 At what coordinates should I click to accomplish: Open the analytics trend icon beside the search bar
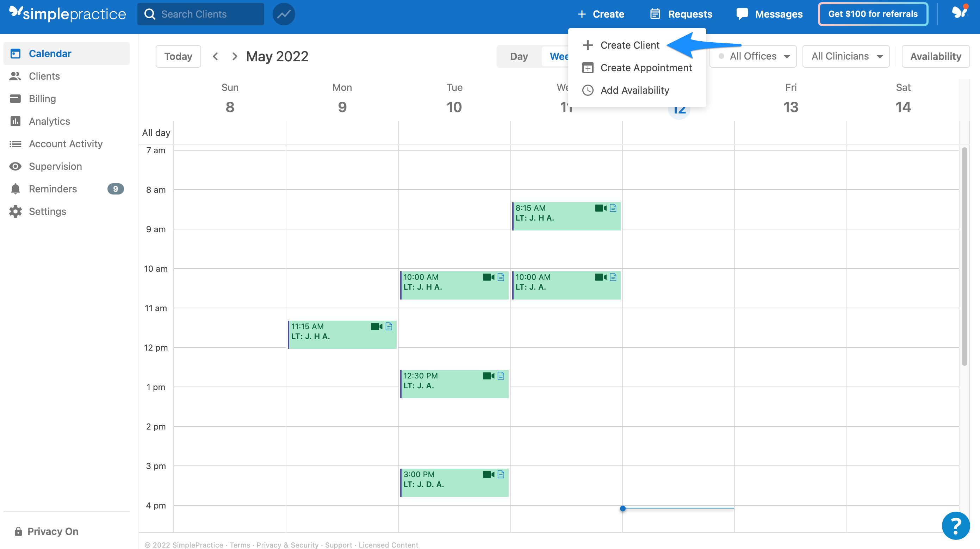click(x=284, y=14)
